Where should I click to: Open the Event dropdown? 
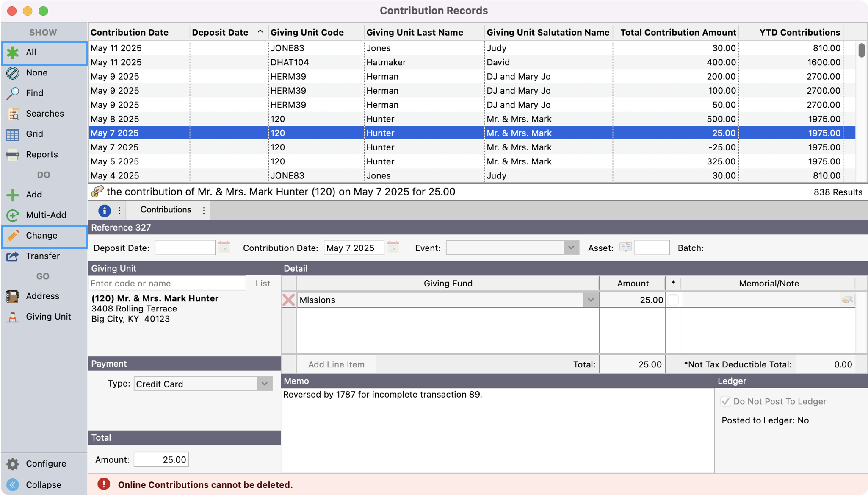click(x=571, y=247)
